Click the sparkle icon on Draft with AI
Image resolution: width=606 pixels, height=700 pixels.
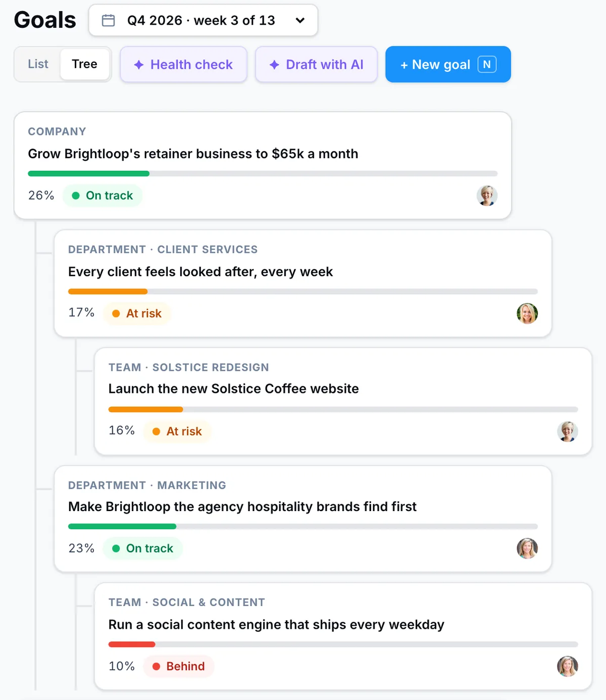pyautogui.click(x=274, y=65)
